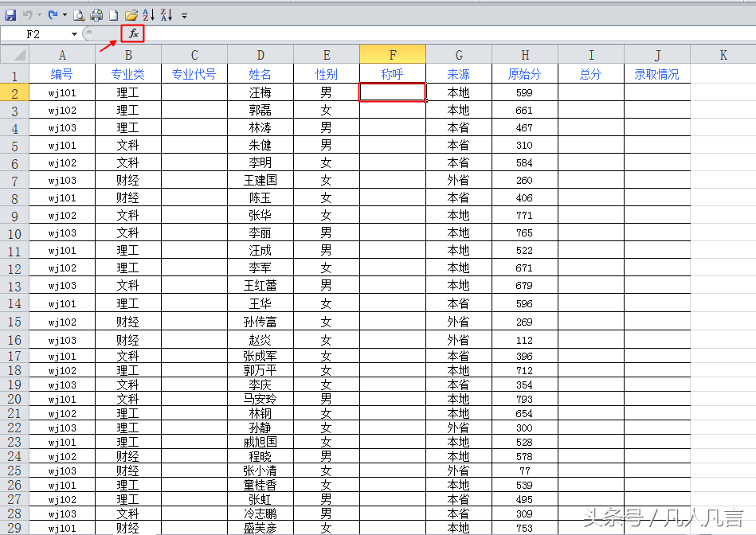Click the score cell 599
Image resolution: width=756 pixels, height=535 pixels.
525,92
